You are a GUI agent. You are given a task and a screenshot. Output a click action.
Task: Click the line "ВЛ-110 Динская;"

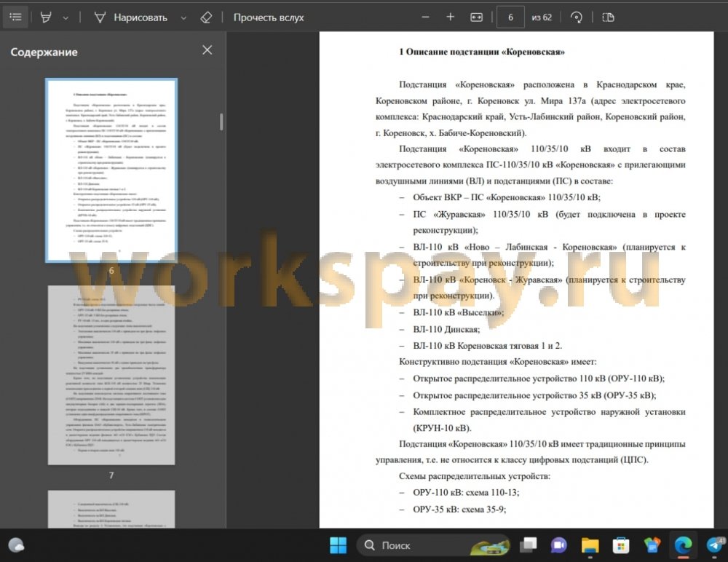click(x=446, y=329)
